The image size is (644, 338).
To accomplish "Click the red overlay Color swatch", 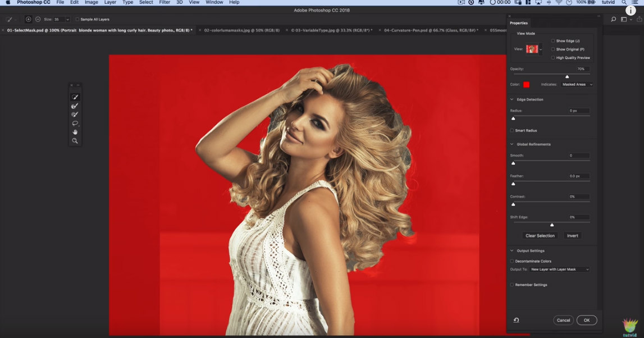I will pyautogui.click(x=526, y=85).
